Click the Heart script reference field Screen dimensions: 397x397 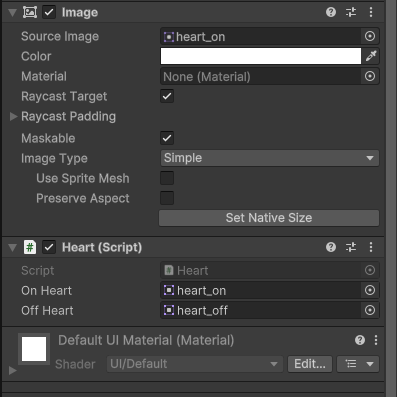[x=261, y=270]
